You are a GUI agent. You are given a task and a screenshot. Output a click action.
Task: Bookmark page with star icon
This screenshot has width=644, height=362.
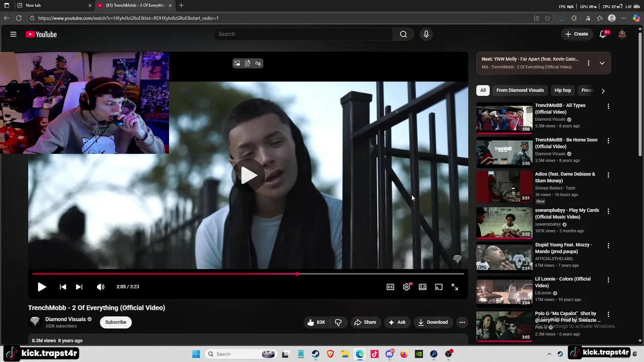pos(547,18)
